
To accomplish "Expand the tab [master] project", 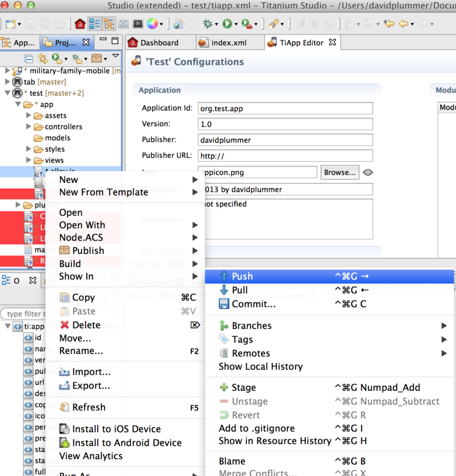I will (x=7, y=81).
